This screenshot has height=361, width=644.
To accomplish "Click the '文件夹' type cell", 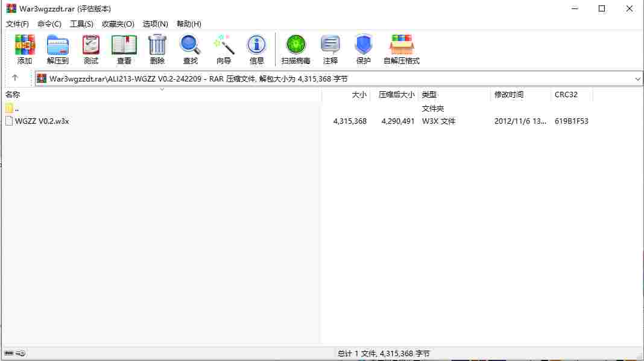I will [x=433, y=109].
